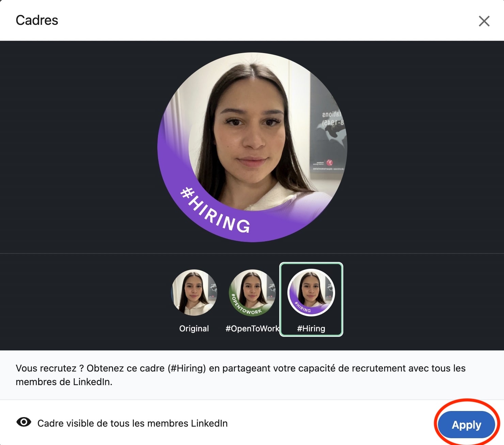This screenshot has height=445, width=504.
Task: Click the #Hiring label under its thumbnail
Action: point(311,328)
